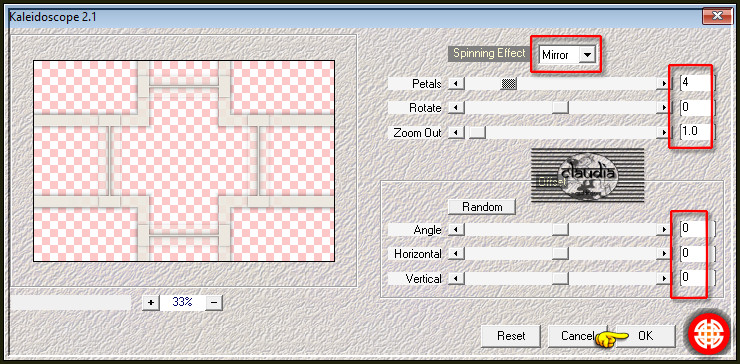Click the Petals slider right arrow

(664, 84)
